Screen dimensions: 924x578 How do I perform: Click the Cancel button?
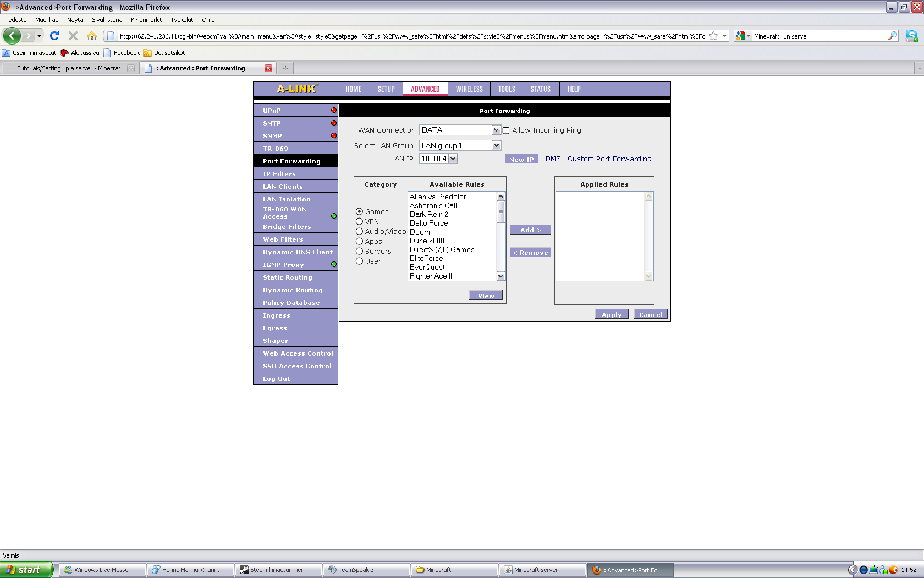pos(651,314)
